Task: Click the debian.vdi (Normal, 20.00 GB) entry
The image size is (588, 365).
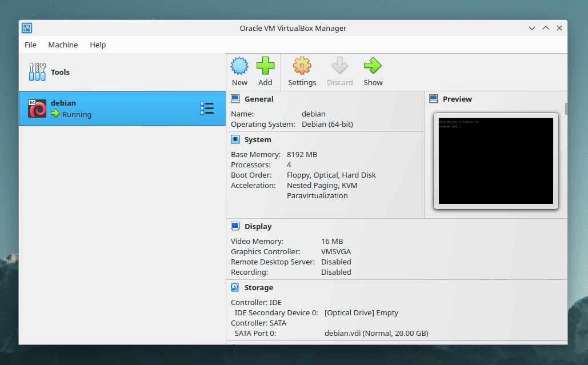Action: pyautogui.click(x=377, y=333)
